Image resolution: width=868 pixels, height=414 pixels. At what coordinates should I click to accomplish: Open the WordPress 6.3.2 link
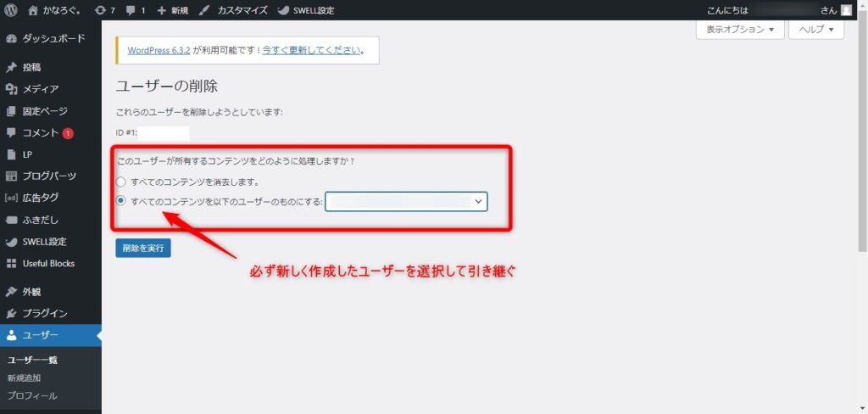click(x=159, y=50)
